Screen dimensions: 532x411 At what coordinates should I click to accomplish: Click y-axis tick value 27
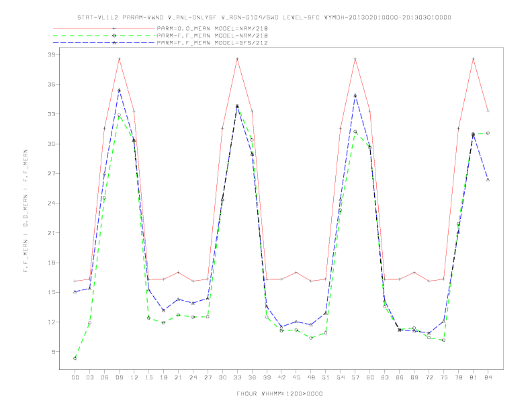point(51,174)
